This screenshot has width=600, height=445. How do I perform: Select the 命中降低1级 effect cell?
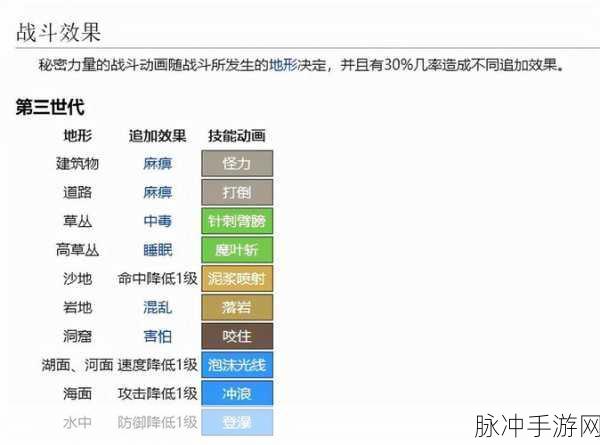[158, 279]
